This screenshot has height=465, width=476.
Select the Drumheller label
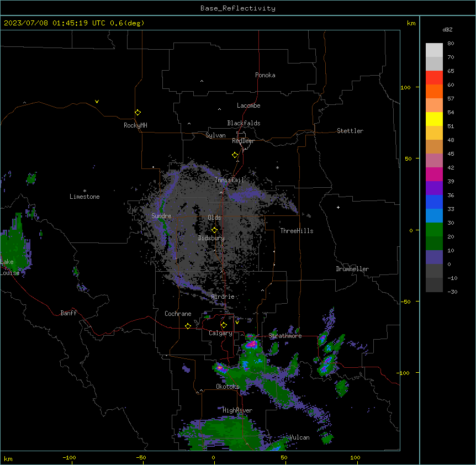coord(352,269)
